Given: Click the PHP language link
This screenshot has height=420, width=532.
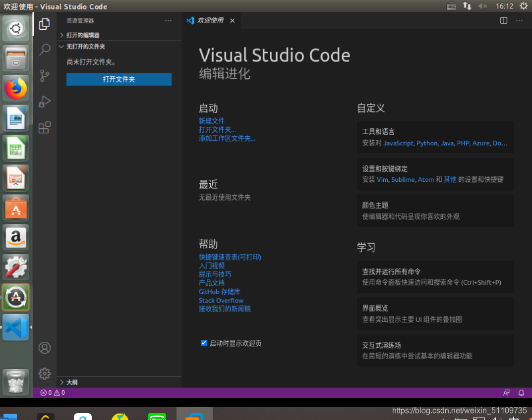Looking at the screenshot, I should 463,143.
